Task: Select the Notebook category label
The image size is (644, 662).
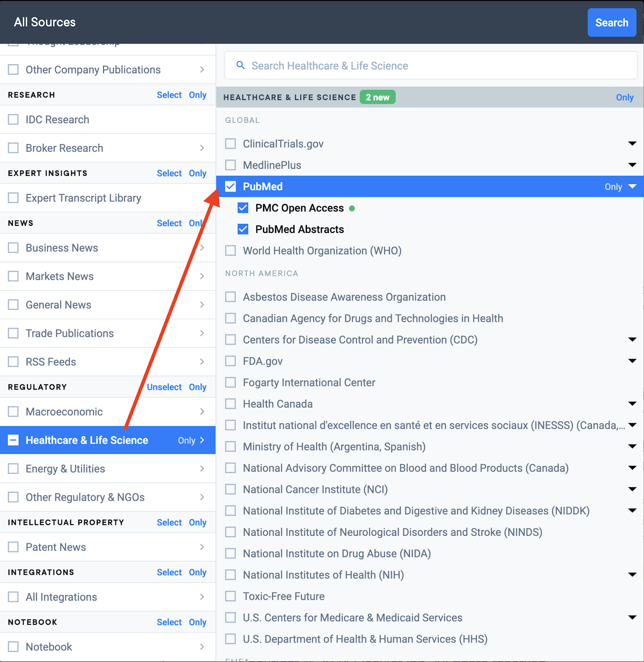Action: pos(49,647)
